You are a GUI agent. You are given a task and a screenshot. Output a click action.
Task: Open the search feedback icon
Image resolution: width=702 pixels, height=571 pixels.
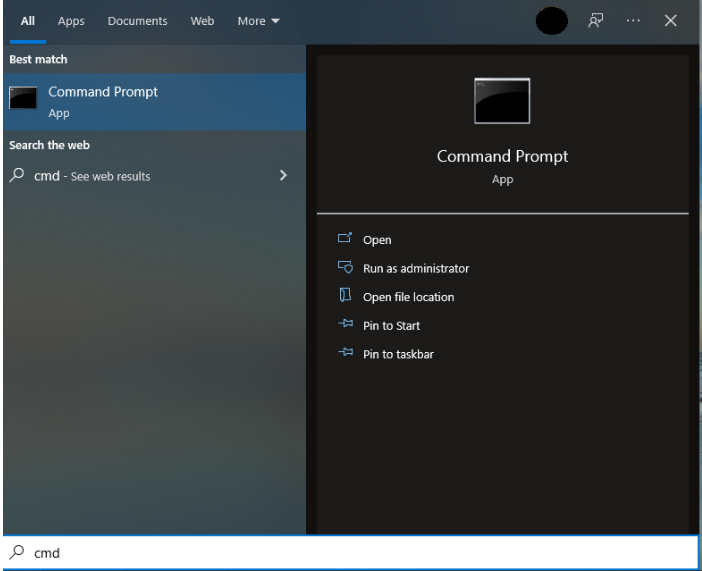click(595, 21)
